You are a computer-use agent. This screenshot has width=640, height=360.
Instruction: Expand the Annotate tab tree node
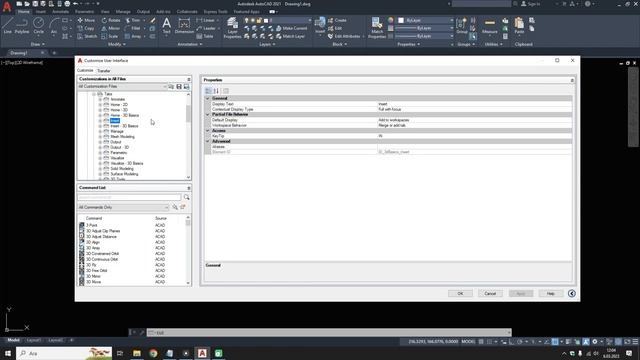pos(100,99)
